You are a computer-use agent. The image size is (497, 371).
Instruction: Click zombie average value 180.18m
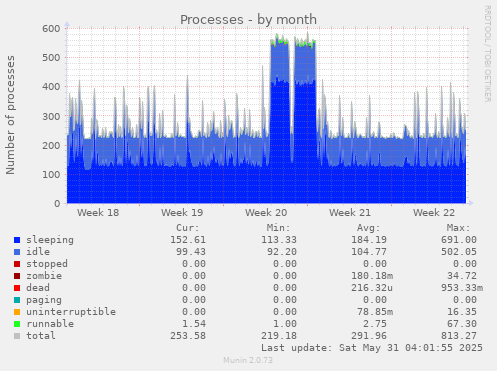(x=372, y=276)
